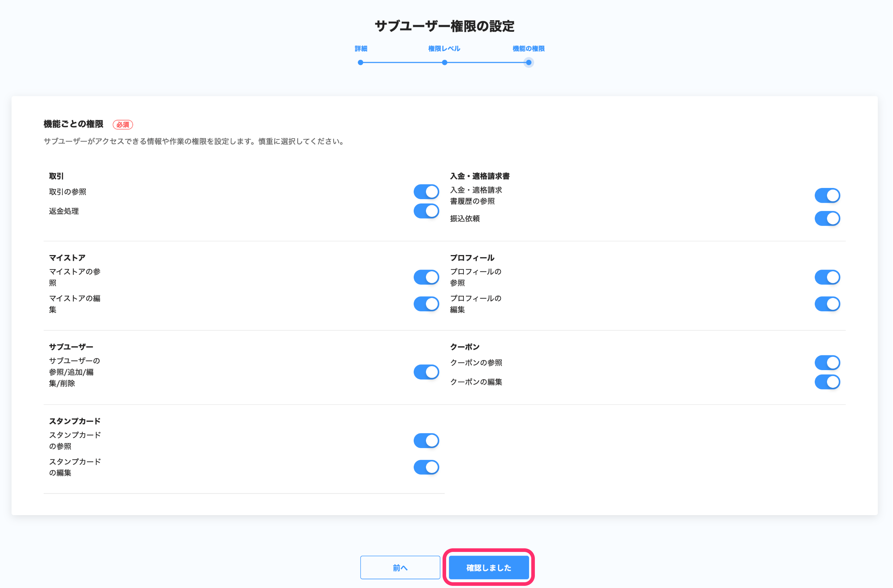Click the first progress dot under 詳細
893x588 pixels.
(360, 63)
